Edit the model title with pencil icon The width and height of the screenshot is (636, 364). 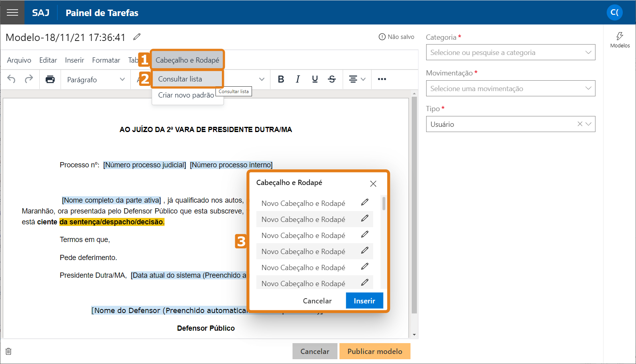[137, 37]
